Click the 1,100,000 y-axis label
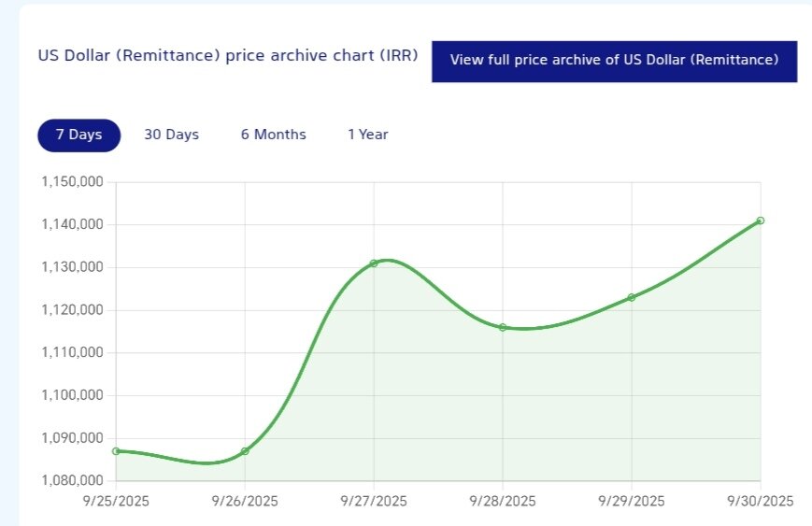This screenshot has width=812, height=526. coord(73,395)
